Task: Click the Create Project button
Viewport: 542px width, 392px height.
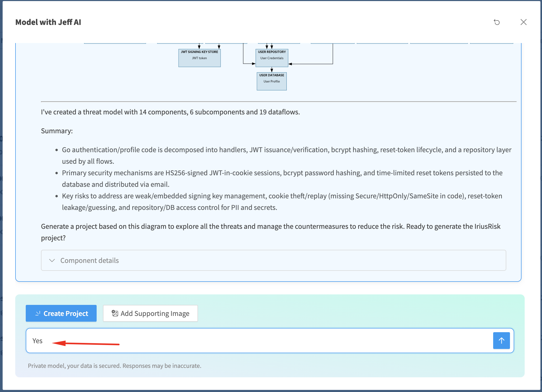Action: (x=61, y=313)
